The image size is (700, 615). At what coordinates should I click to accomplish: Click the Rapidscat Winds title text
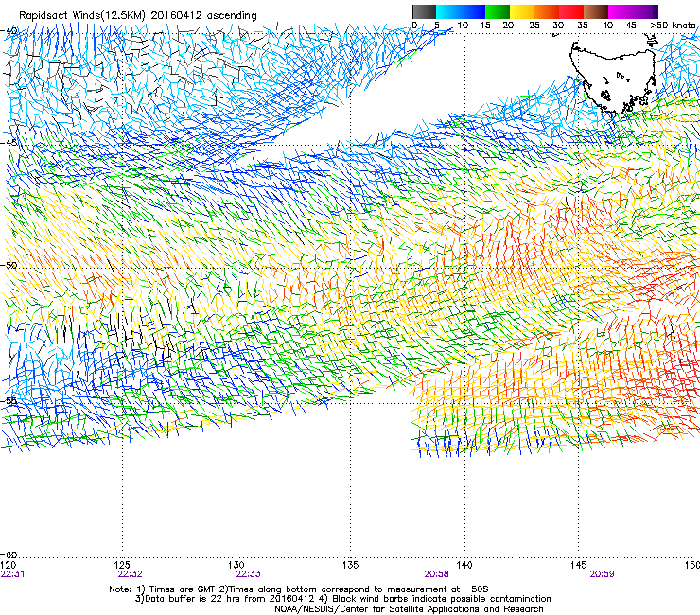click(x=138, y=15)
